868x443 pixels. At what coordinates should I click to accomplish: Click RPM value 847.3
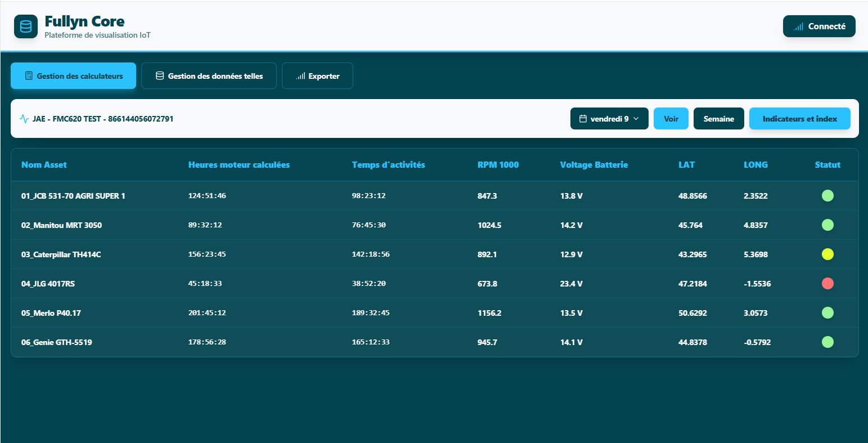tap(487, 196)
